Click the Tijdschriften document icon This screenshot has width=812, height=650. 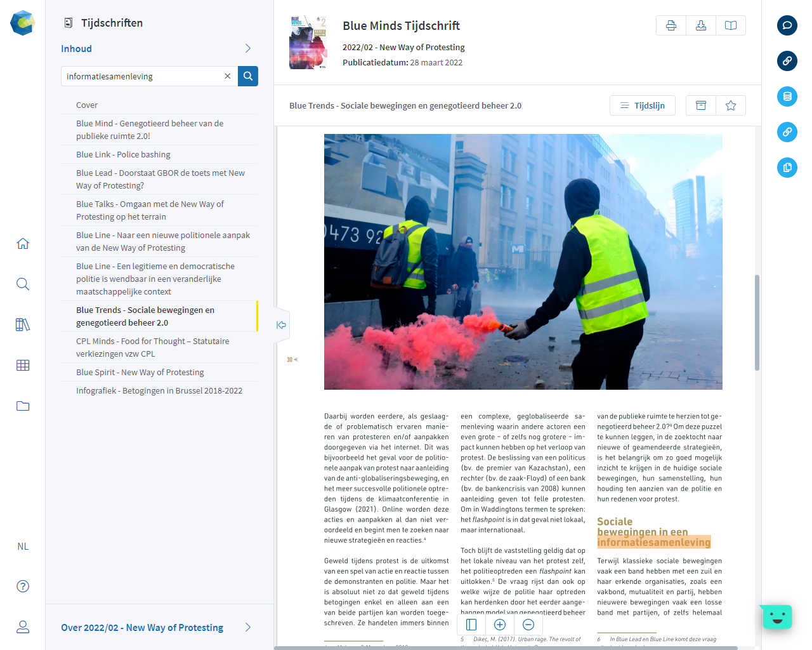[69, 23]
